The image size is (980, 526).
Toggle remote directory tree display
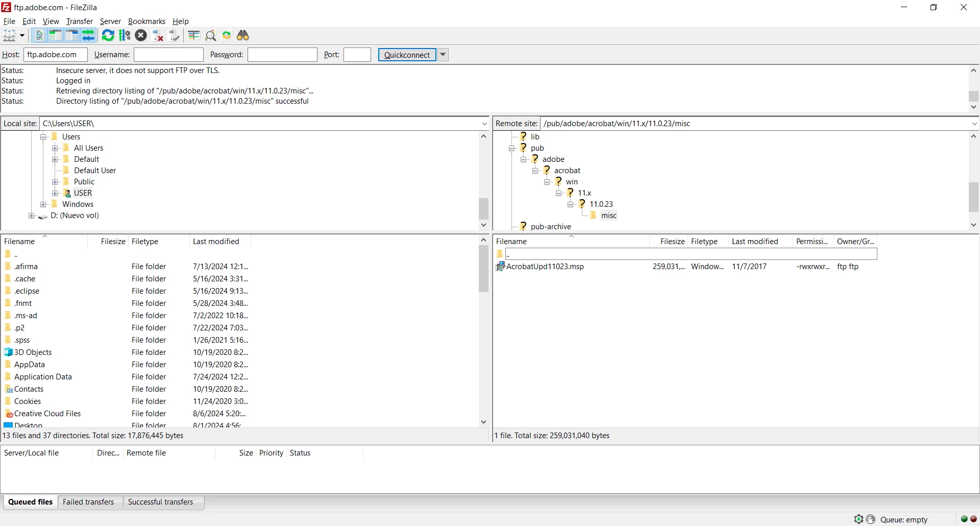click(x=72, y=35)
